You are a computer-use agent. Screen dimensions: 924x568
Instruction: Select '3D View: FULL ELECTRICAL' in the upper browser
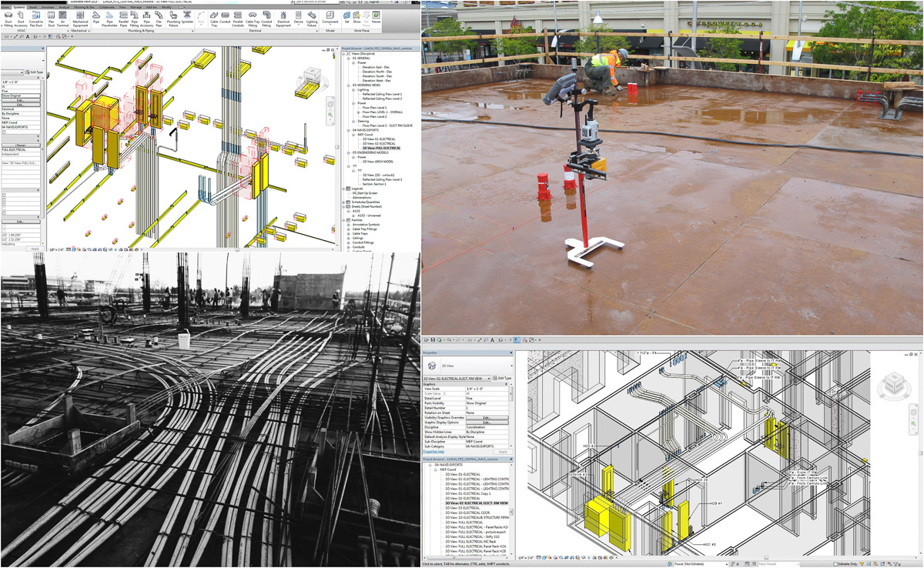[x=381, y=148]
